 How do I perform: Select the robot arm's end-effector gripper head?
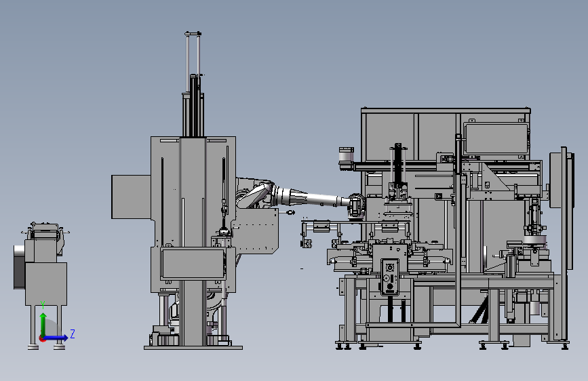tap(356, 205)
